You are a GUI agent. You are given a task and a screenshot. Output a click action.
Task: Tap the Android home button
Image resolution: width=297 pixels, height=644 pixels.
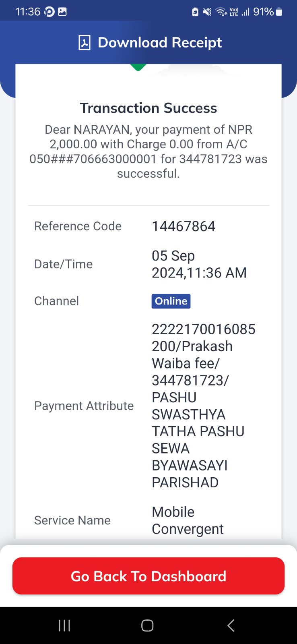147,625
